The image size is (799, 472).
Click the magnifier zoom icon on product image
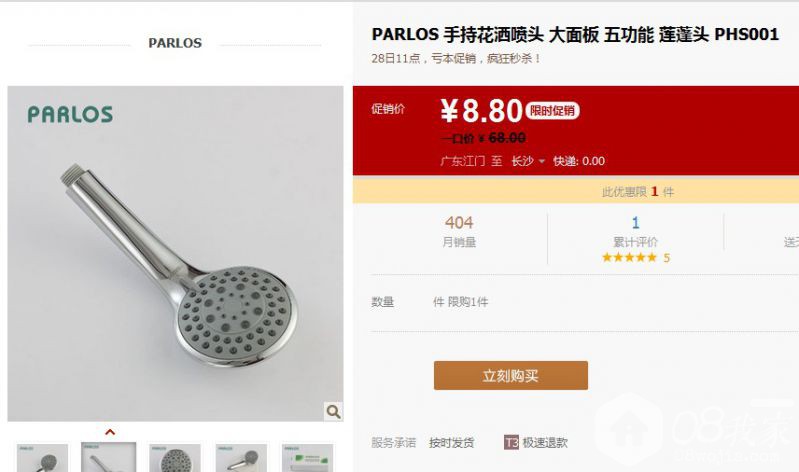pyautogui.click(x=333, y=411)
